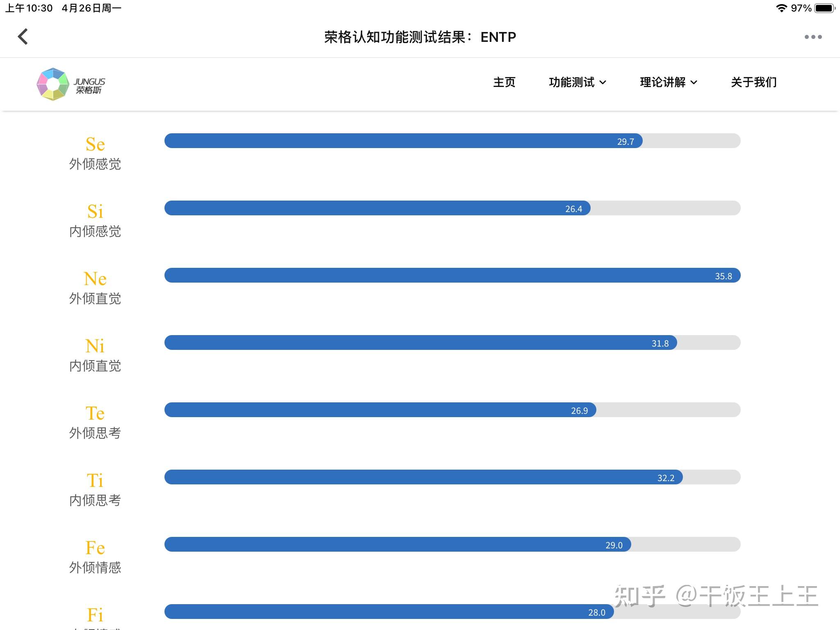
Task: Tap the 4月26日周一 date in status bar
Action: tap(91, 8)
